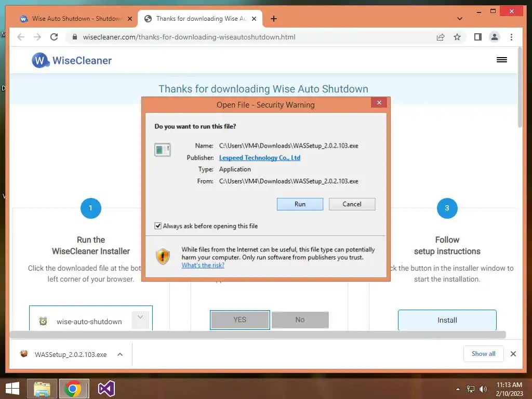Click the page's horizontal scrollbar
The width and height of the screenshot is (532, 399).
tap(258, 335)
